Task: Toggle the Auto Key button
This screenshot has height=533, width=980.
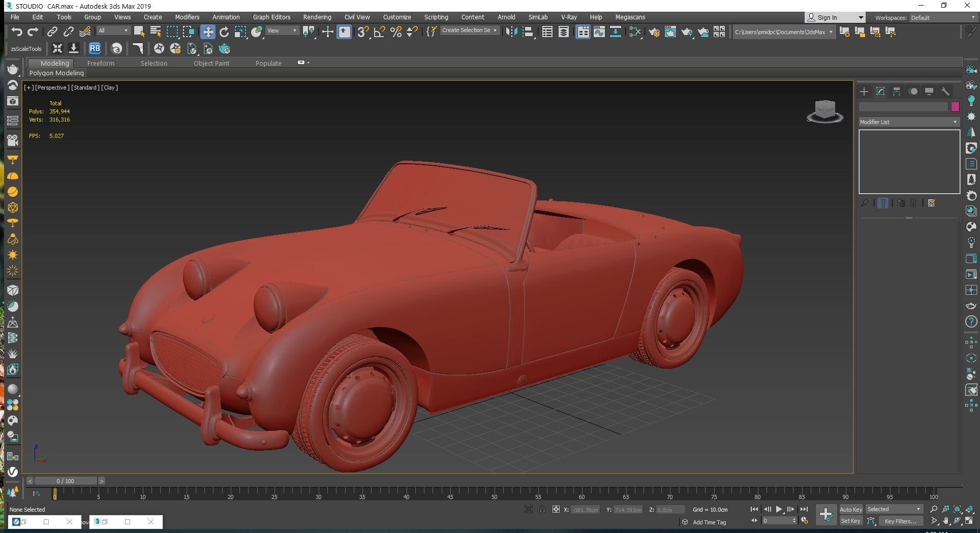Action: 851,509
